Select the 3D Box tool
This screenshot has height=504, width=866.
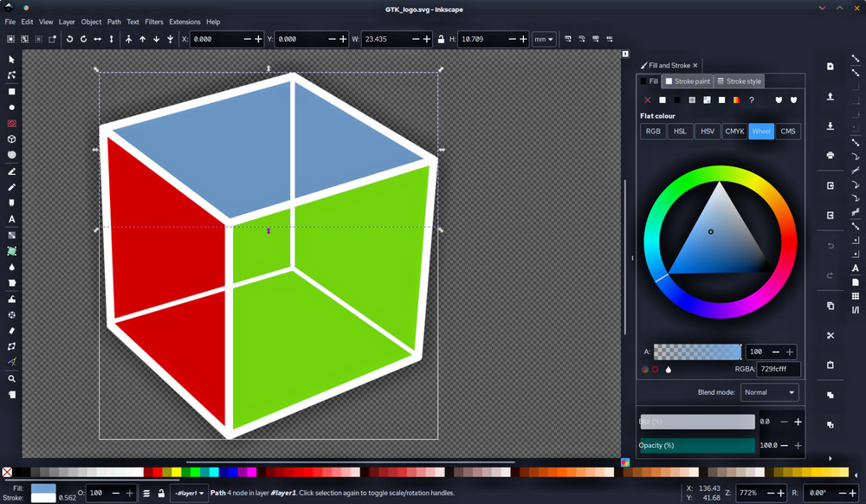pyautogui.click(x=10, y=139)
